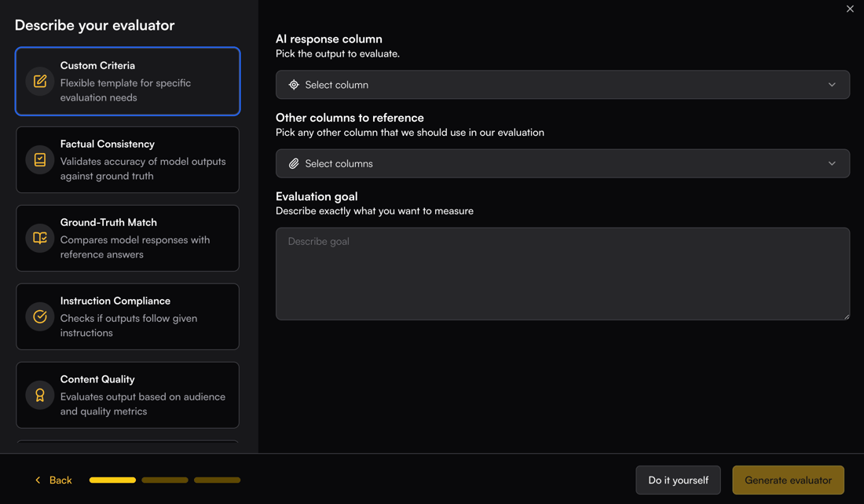Click the target icon in Select column

point(294,85)
